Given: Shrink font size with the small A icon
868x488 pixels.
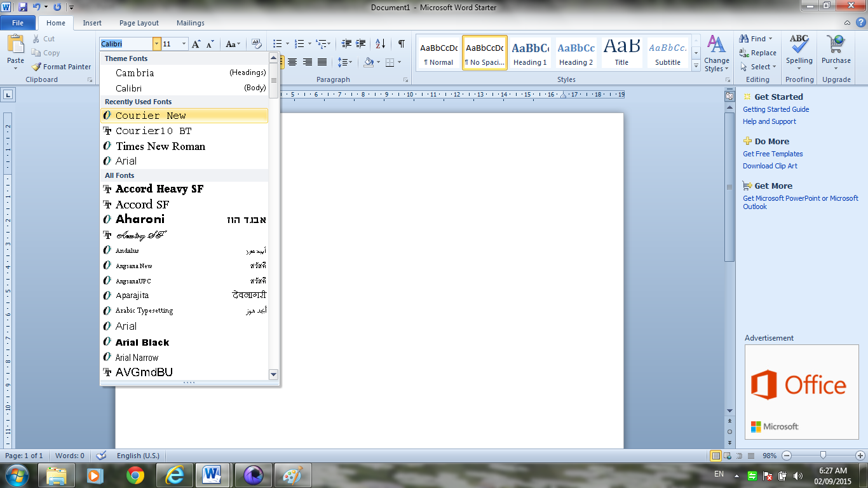Looking at the screenshot, I should tap(210, 44).
